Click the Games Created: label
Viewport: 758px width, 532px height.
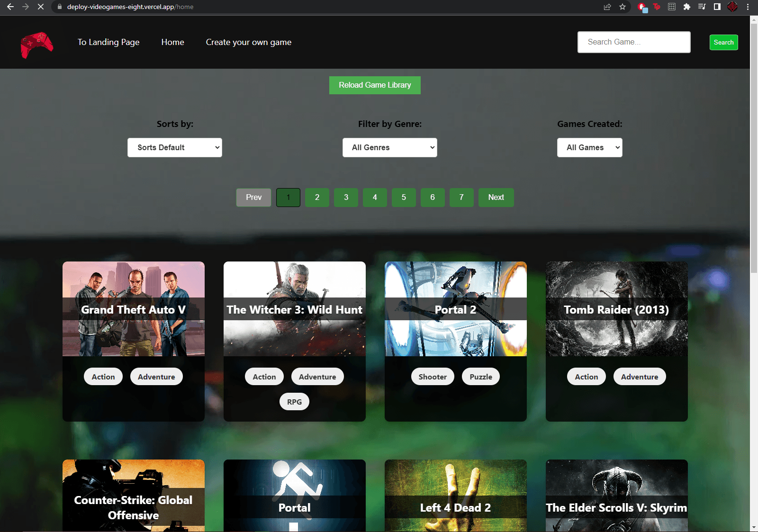click(x=590, y=124)
